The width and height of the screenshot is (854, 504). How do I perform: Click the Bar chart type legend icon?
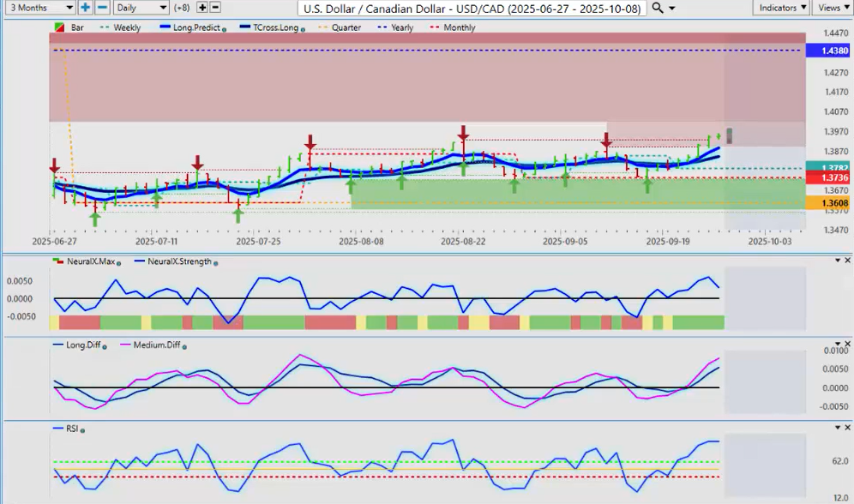pyautogui.click(x=59, y=27)
